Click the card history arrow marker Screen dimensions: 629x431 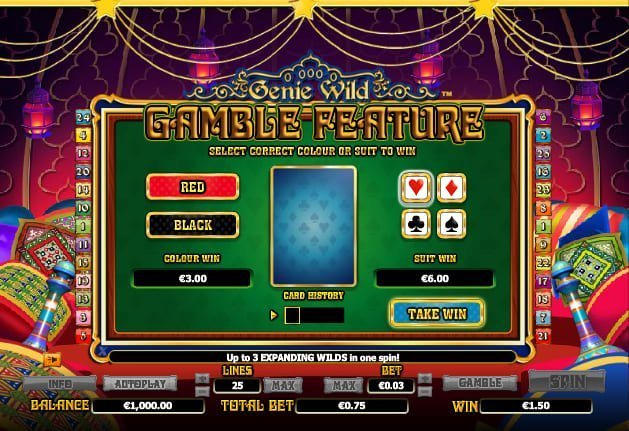tap(274, 315)
